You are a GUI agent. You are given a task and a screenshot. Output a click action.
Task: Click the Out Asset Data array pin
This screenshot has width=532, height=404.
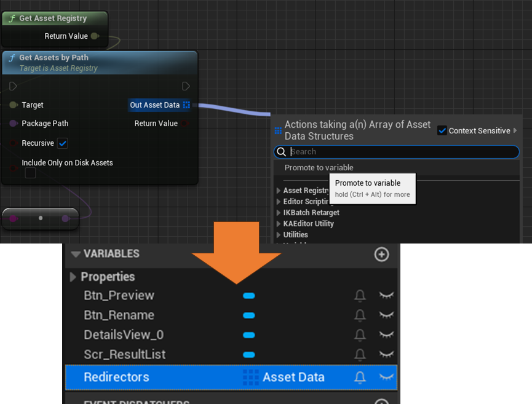point(186,105)
